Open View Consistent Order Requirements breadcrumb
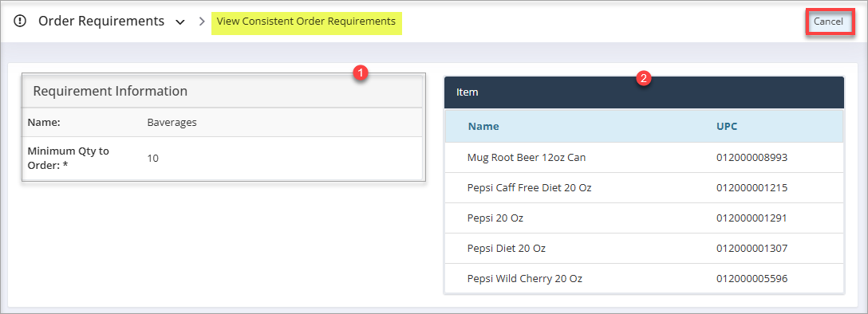 pos(306,22)
